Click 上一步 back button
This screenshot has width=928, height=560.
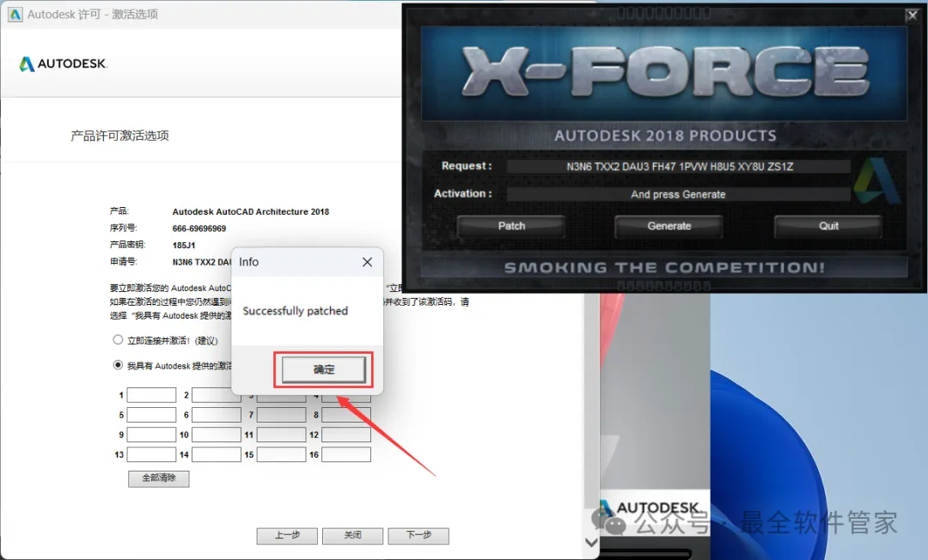pyautogui.click(x=287, y=536)
